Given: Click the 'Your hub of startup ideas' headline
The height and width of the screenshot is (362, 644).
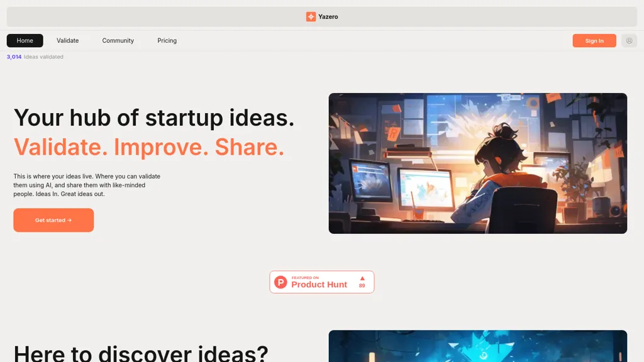Looking at the screenshot, I should 154,118.
